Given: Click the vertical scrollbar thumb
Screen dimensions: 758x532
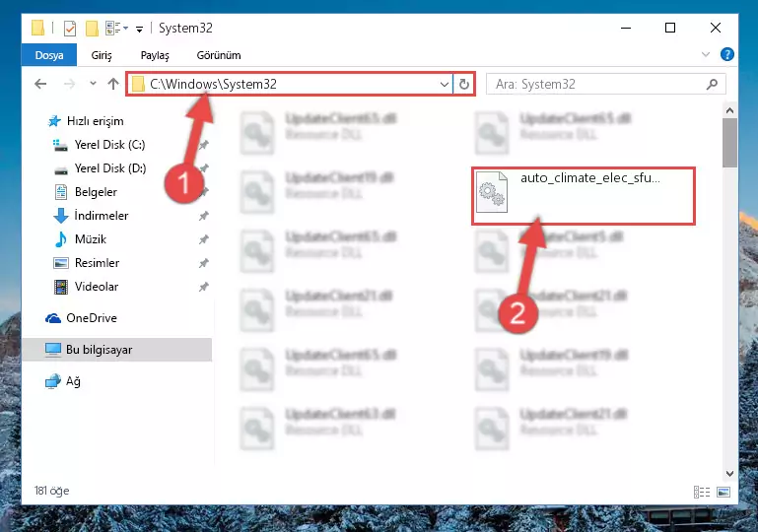Looking at the screenshot, I should [x=729, y=143].
